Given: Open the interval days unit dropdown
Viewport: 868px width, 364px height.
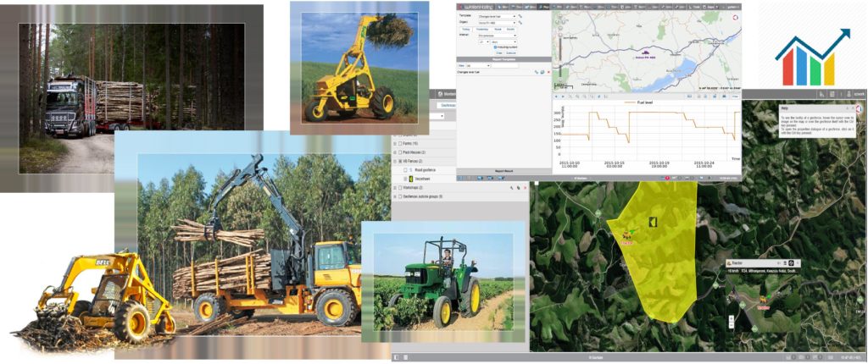Looking at the screenshot, I should (504, 42).
